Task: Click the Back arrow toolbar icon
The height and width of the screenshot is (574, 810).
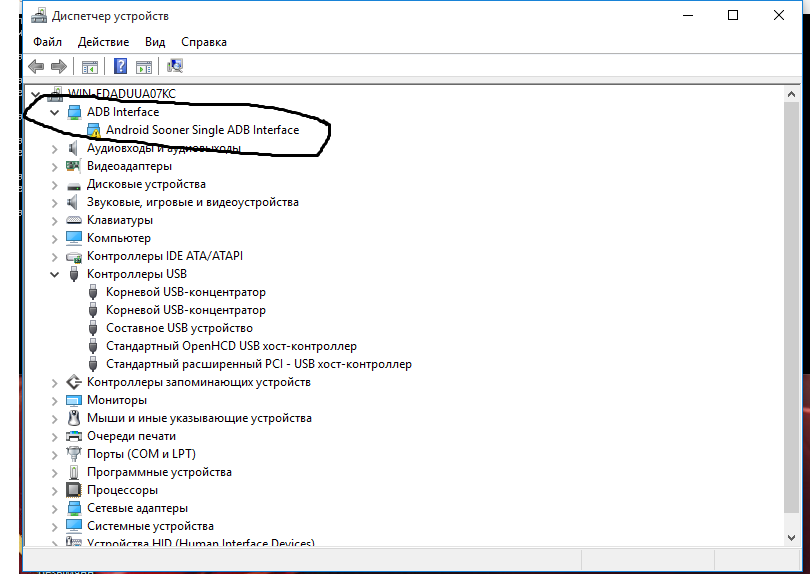Action: (36, 67)
